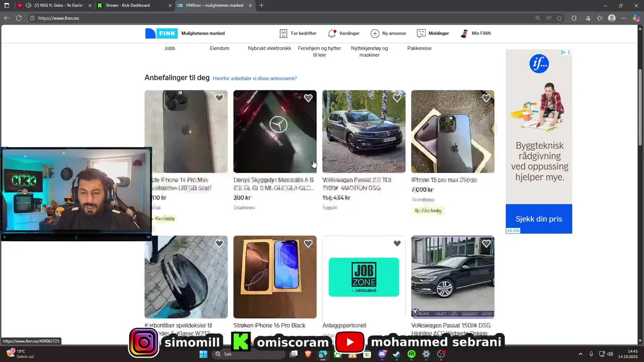Reload the FINN page

coord(19,18)
